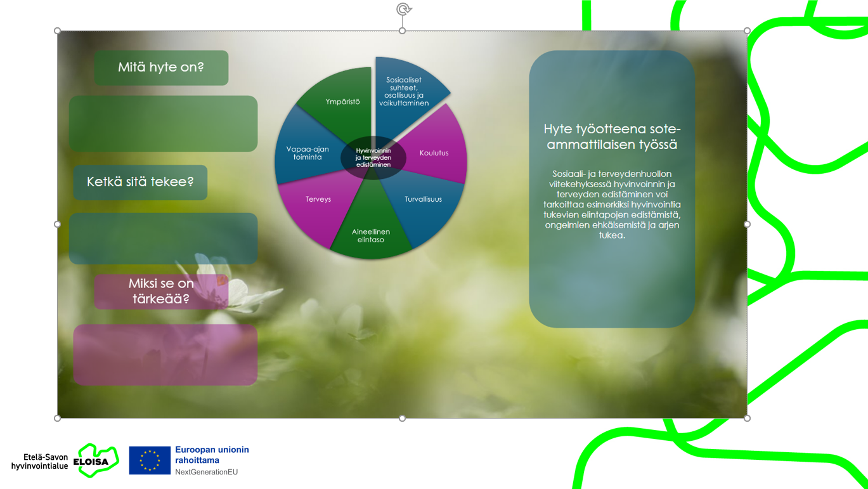Click the bottom-left corner selection handle

[x=58, y=418]
